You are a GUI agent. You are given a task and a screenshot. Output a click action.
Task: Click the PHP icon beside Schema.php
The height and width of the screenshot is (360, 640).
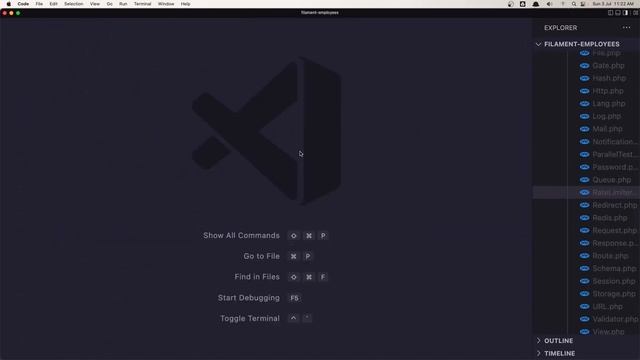pos(584,268)
